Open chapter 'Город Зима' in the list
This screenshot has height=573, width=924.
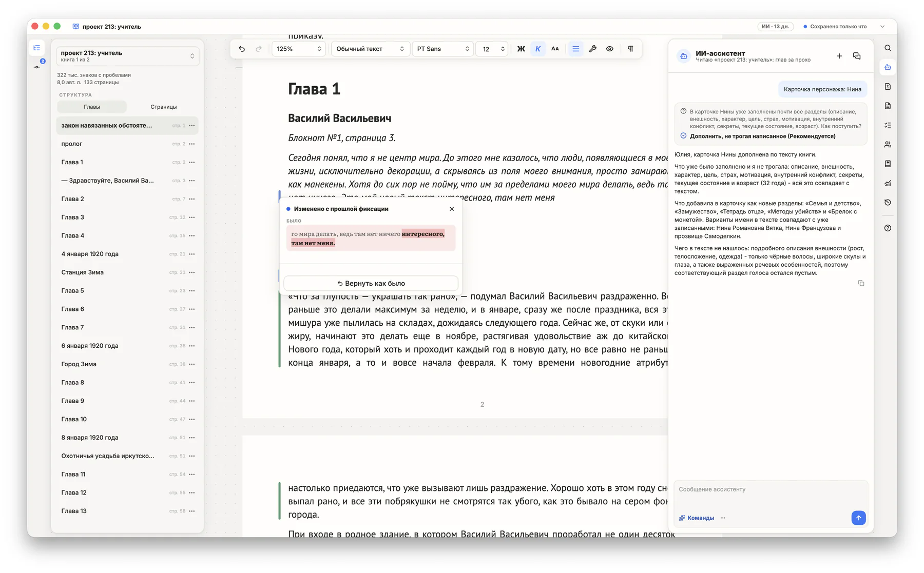pyautogui.click(x=127, y=364)
